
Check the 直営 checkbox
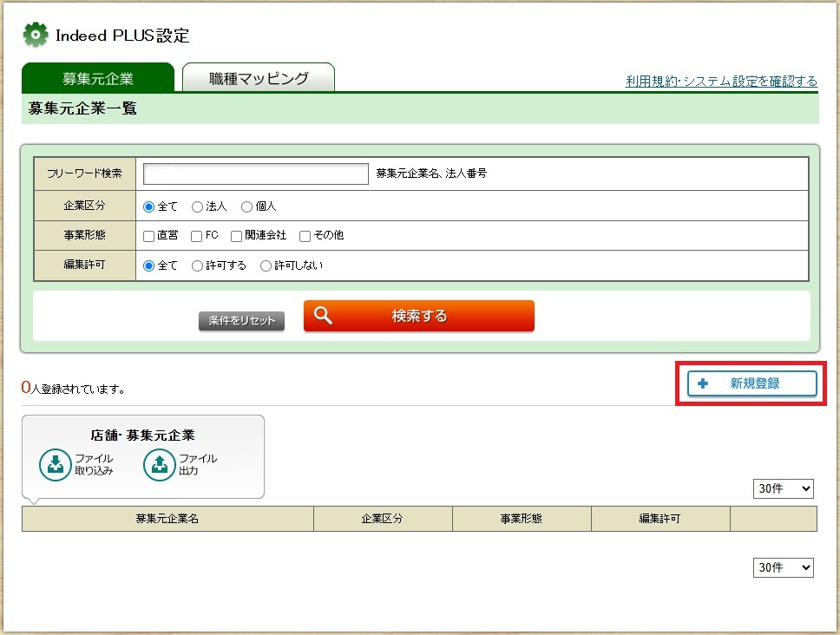(x=149, y=236)
